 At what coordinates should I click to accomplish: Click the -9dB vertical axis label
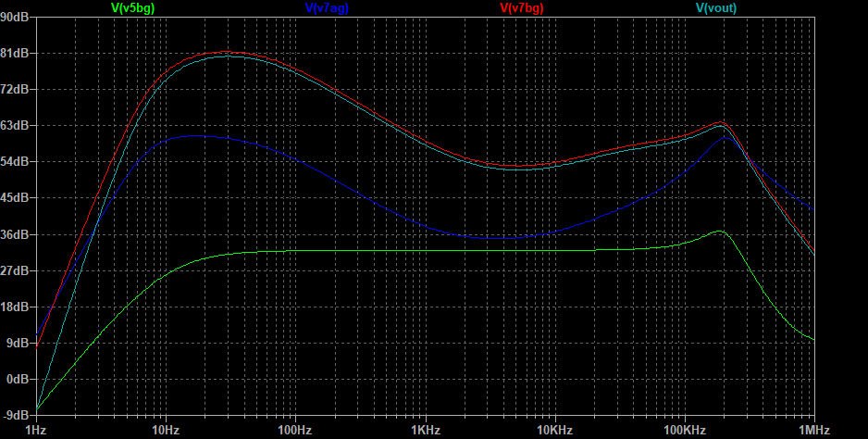[17, 415]
